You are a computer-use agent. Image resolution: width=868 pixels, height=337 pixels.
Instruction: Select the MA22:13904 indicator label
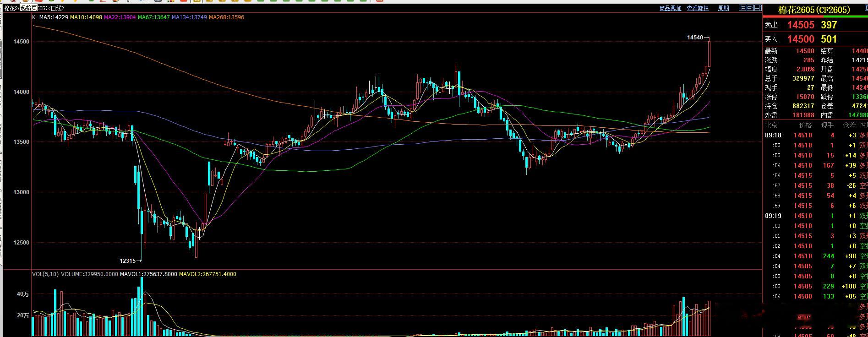pos(120,17)
